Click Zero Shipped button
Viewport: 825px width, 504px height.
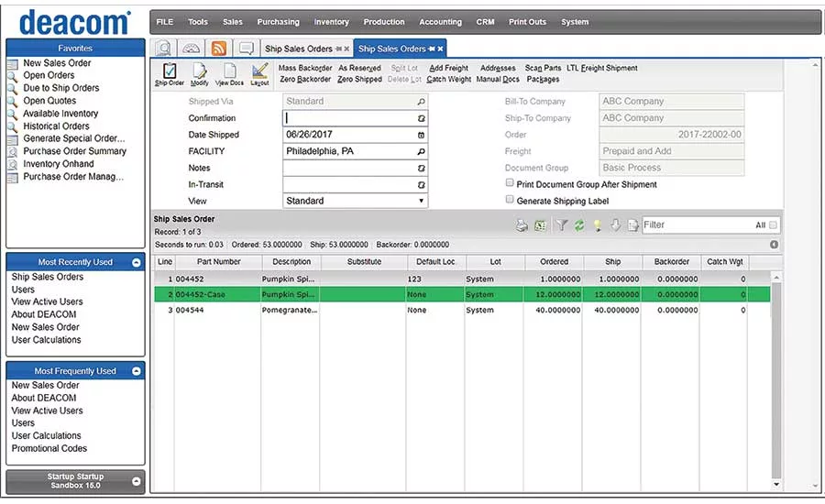(x=359, y=80)
